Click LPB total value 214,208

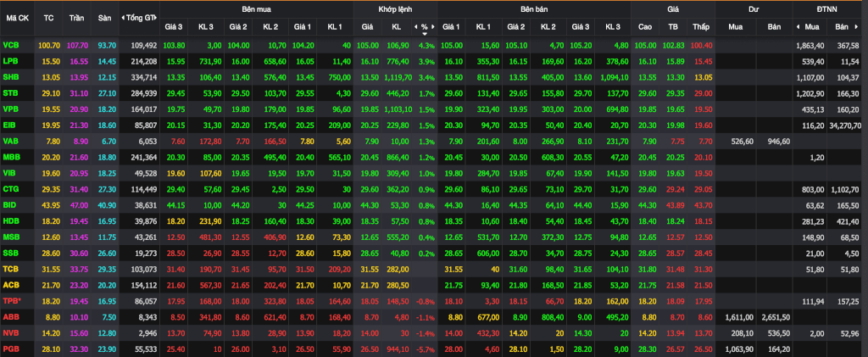point(144,60)
